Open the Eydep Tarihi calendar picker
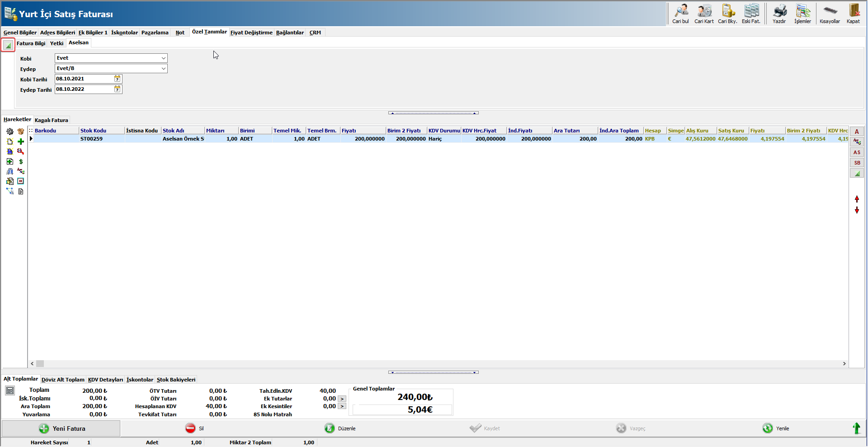 [118, 89]
